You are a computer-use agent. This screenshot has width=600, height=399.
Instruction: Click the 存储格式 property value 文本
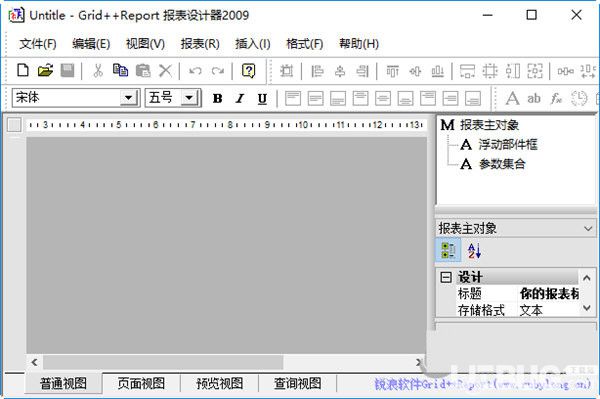[x=549, y=310]
